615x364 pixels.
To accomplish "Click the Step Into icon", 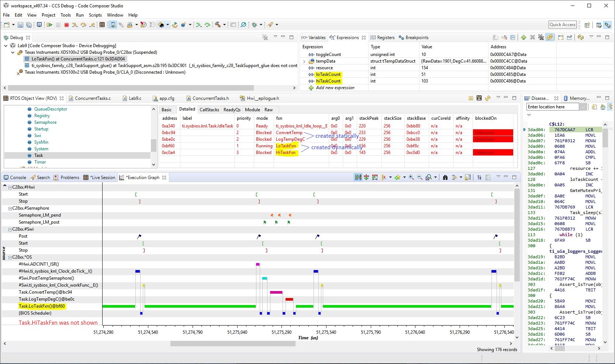I will (x=75, y=25).
